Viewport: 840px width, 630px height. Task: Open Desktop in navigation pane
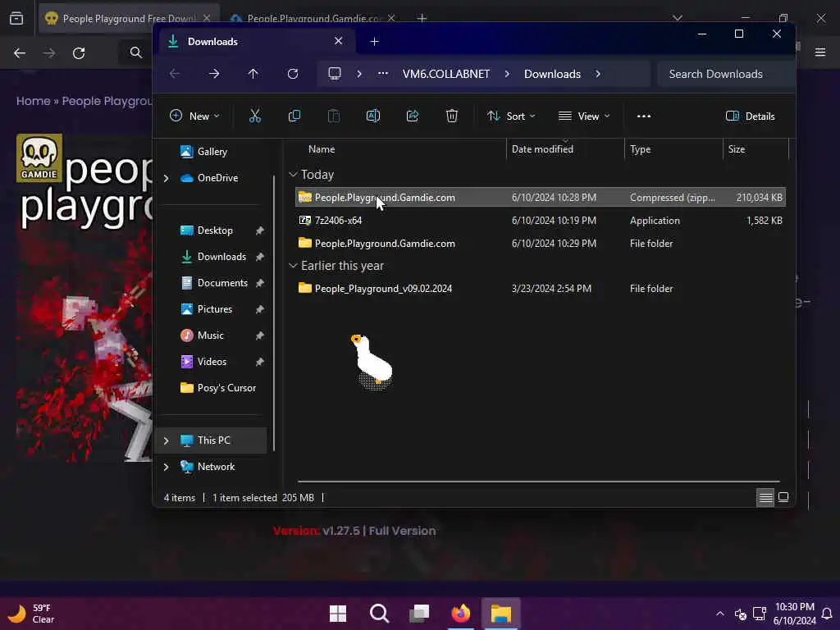point(214,231)
